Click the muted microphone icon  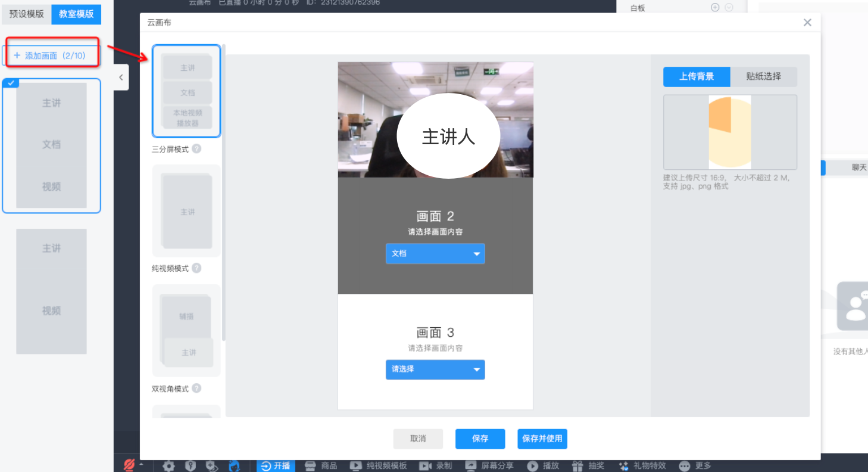tap(129, 465)
